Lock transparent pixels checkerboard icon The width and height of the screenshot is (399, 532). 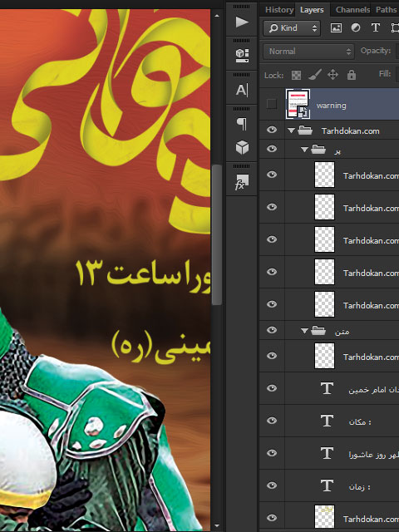tap(296, 75)
